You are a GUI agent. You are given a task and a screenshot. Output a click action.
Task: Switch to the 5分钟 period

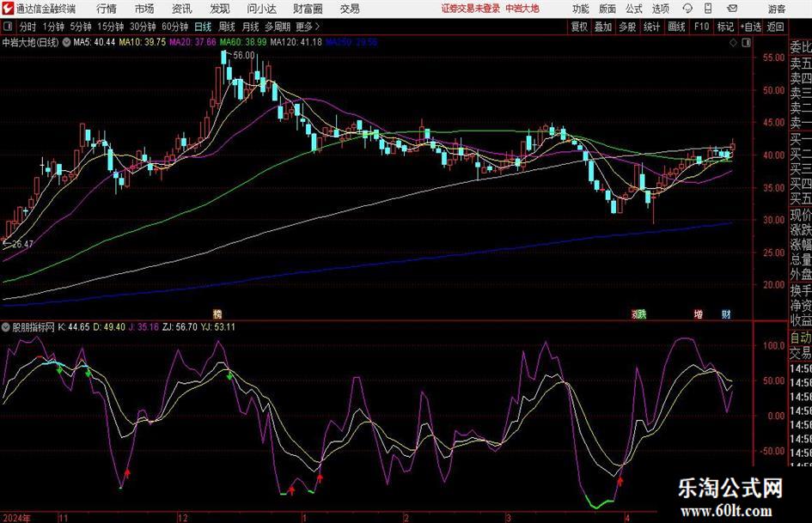click(81, 27)
